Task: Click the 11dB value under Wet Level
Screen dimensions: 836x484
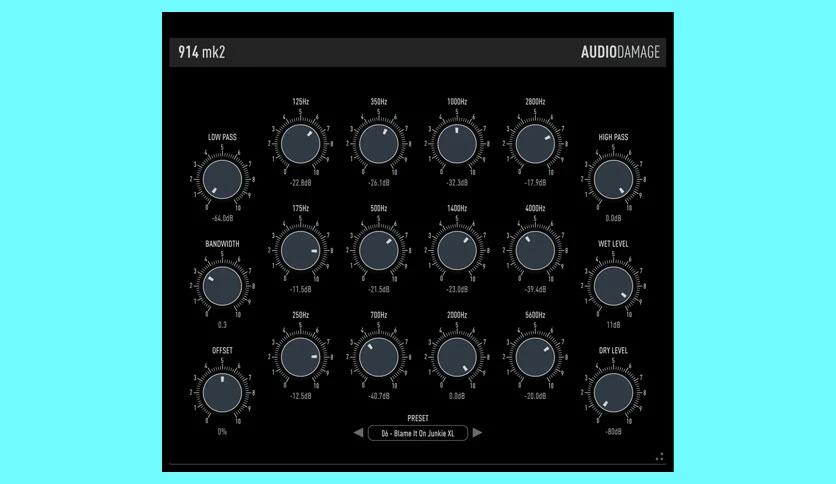Action: [613, 325]
